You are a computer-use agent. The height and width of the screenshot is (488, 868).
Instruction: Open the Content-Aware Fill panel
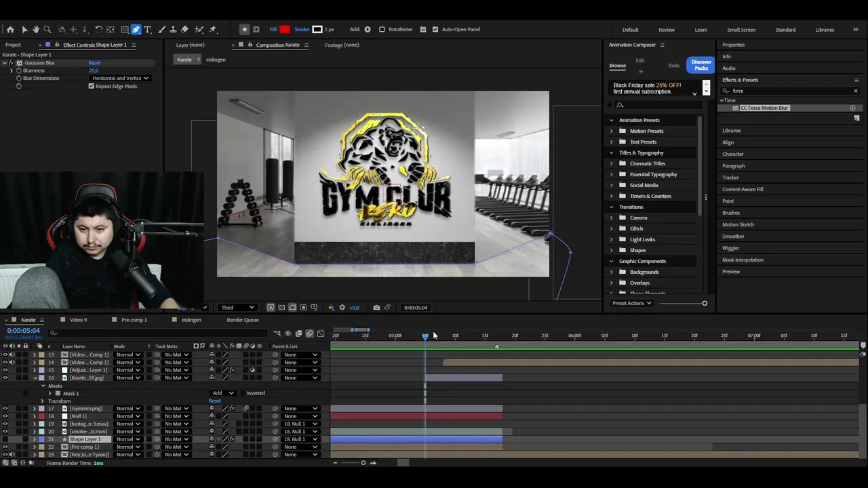(743, 189)
